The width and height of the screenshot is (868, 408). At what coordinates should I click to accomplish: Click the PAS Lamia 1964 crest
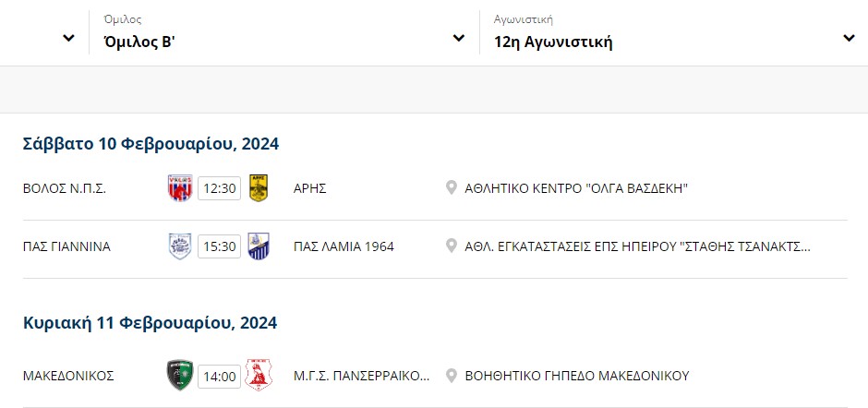259,246
